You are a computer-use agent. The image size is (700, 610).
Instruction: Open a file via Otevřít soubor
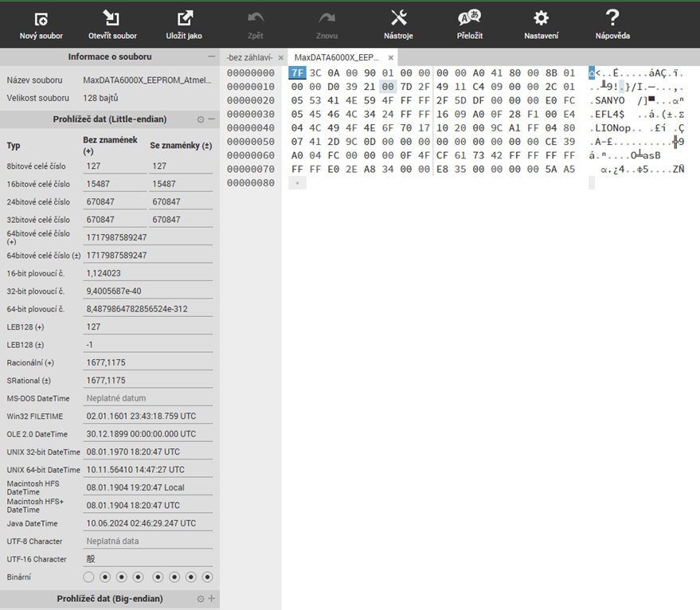click(112, 25)
